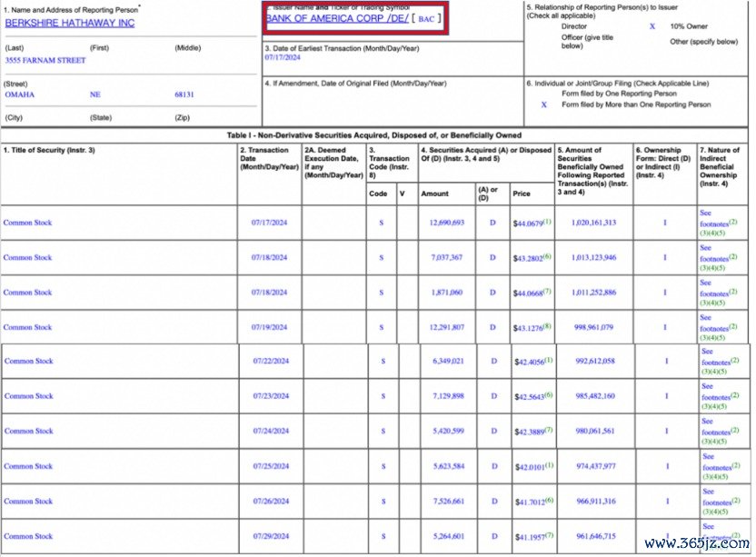
Task: Click Common Stock in the 07/26/2024 row
Action: click(x=29, y=502)
